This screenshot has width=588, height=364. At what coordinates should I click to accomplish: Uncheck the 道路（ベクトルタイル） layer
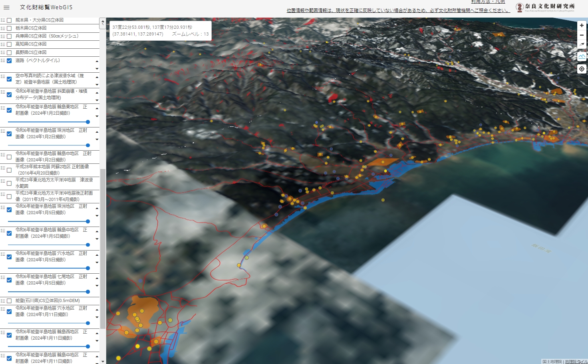(x=9, y=61)
